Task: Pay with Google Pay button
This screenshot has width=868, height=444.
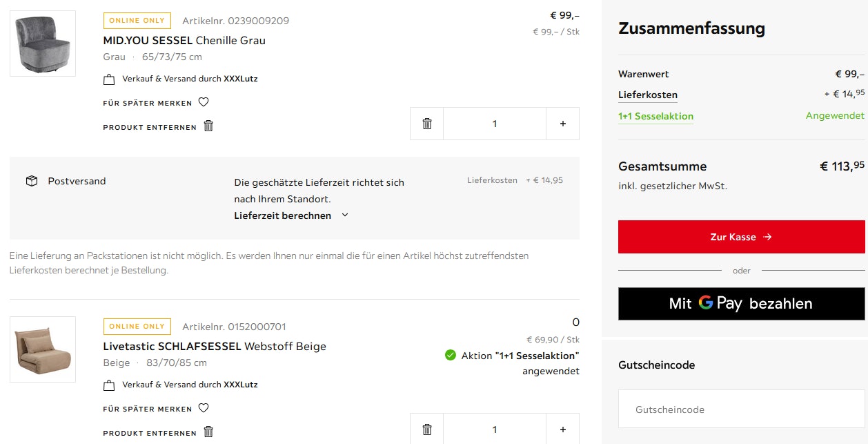Action: click(741, 304)
